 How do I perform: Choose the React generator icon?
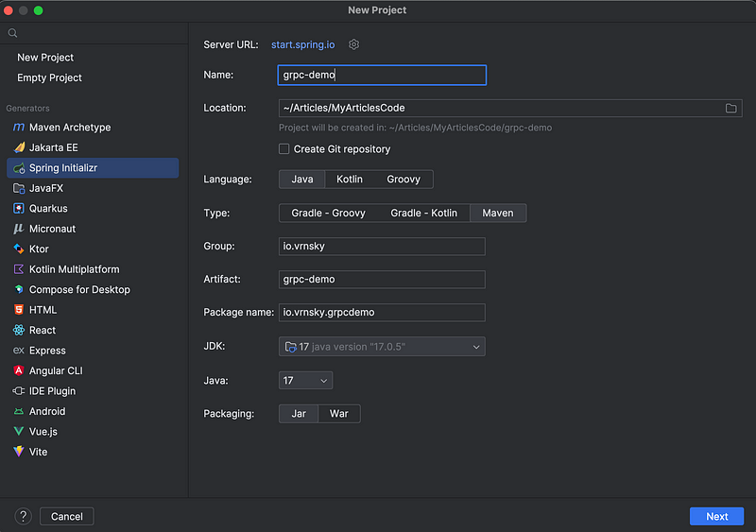[19, 331]
